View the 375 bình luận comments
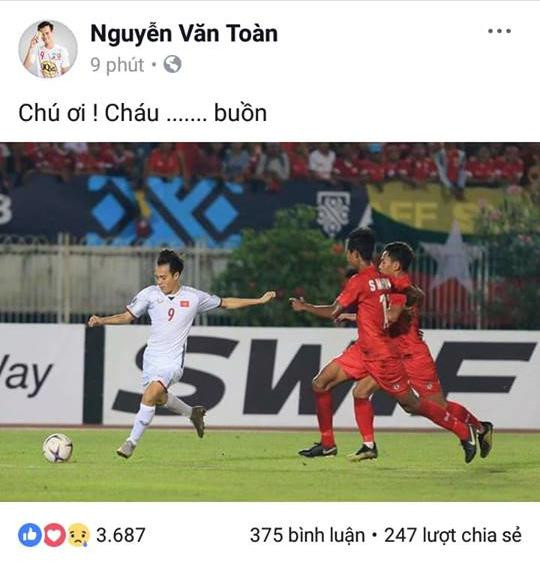This screenshot has width=540, height=562. point(307,535)
